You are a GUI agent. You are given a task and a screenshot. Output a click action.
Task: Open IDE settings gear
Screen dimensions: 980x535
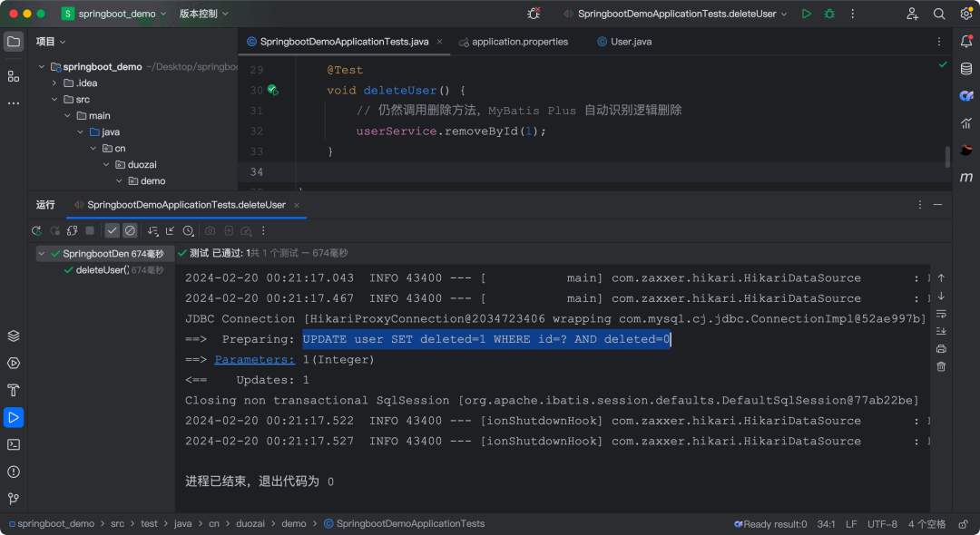pos(965,14)
